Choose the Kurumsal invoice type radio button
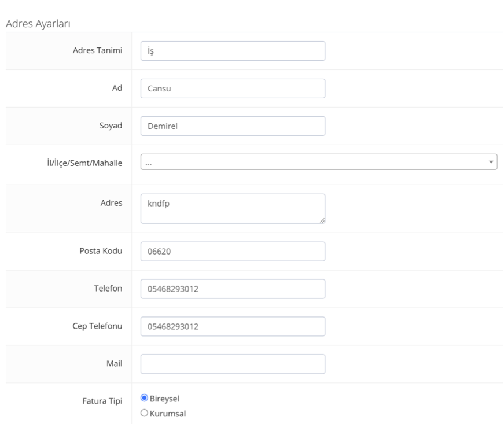Image resolution: width=504 pixels, height=424 pixels. click(x=144, y=413)
